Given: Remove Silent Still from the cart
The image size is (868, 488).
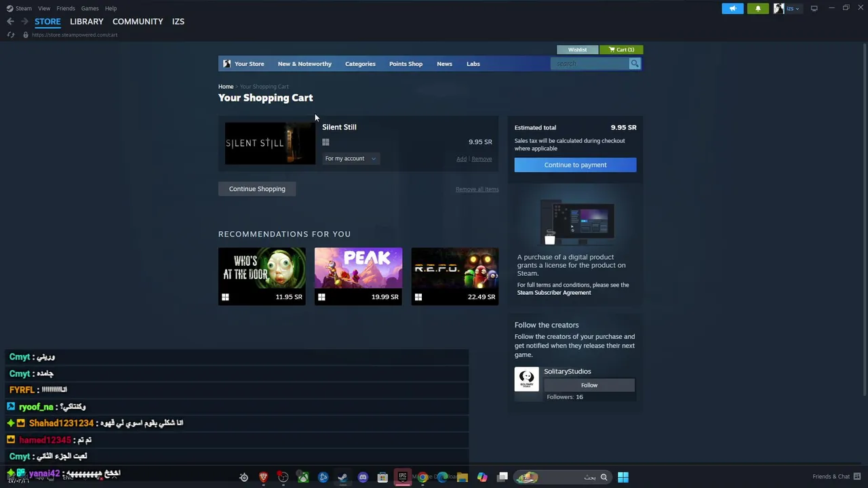Looking at the screenshot, I should (x=481, y=159).
